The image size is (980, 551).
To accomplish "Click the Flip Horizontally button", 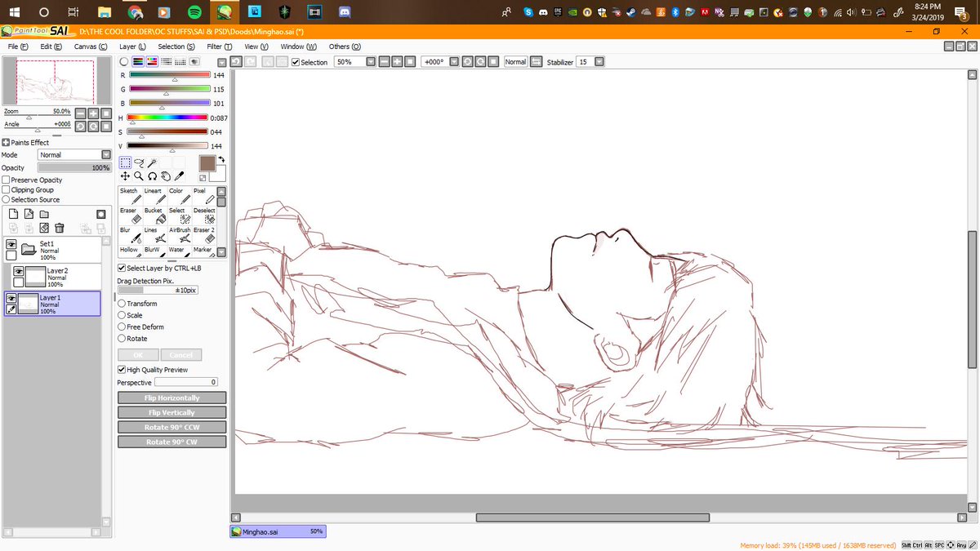I will (x=172, y=398).
